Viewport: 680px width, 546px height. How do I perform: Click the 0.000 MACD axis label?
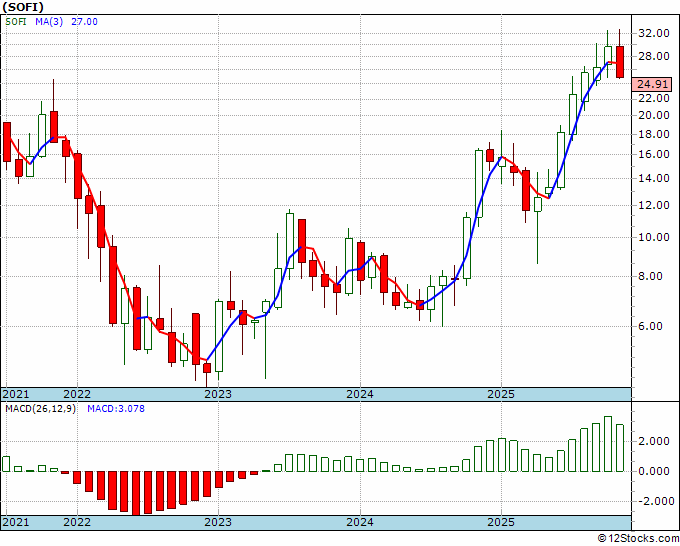pos(653,471)
